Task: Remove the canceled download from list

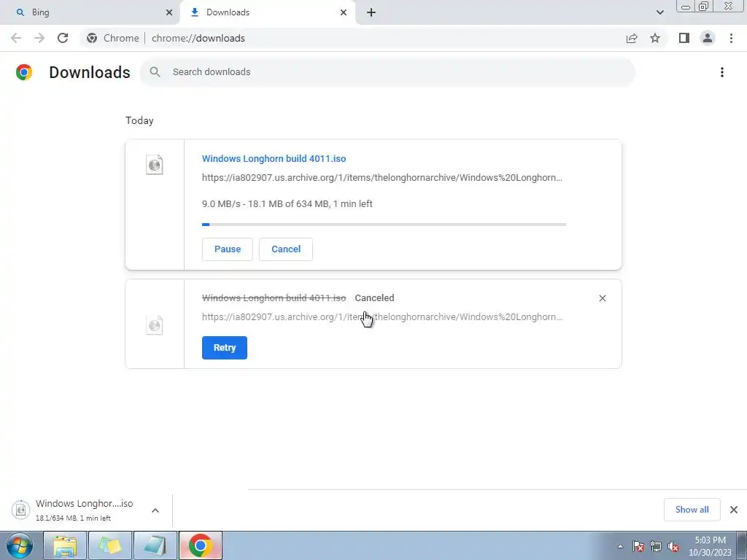Action: click(x=602, y=298)
